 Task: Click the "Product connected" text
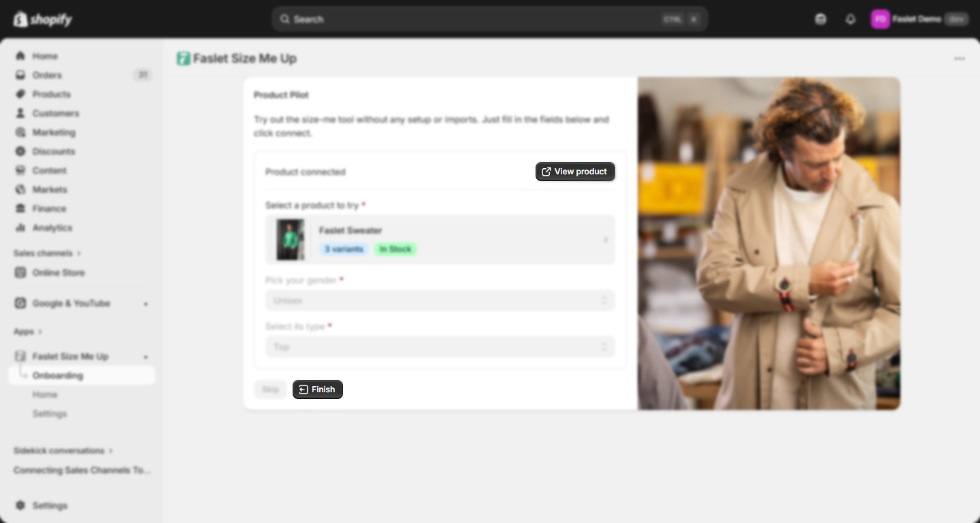tap(306, 172)
